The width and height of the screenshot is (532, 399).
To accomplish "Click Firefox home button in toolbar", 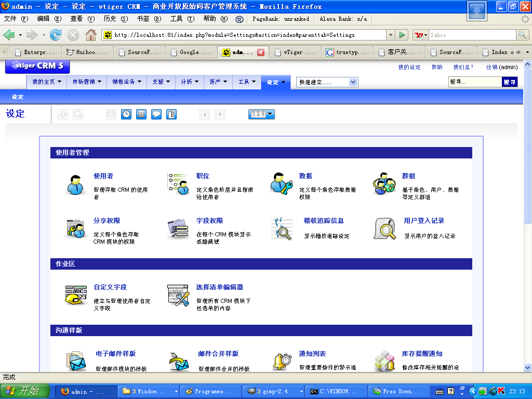I will coord(90,35).
